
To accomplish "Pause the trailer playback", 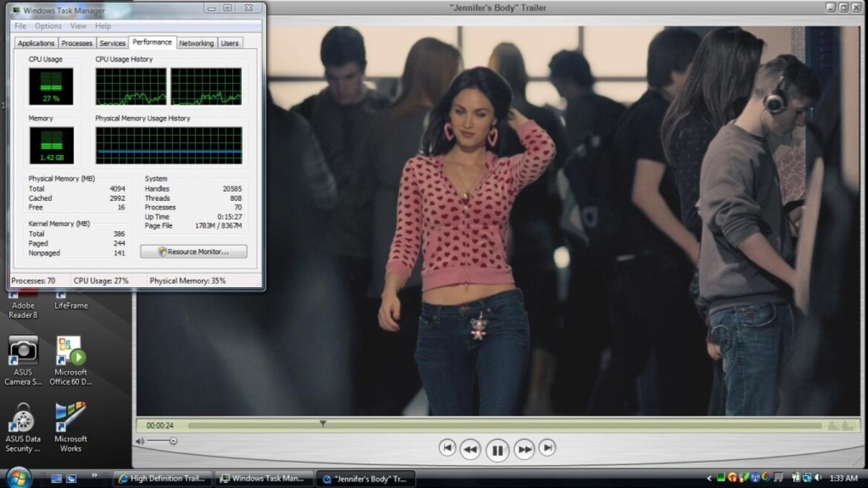I will pos(497,450).
